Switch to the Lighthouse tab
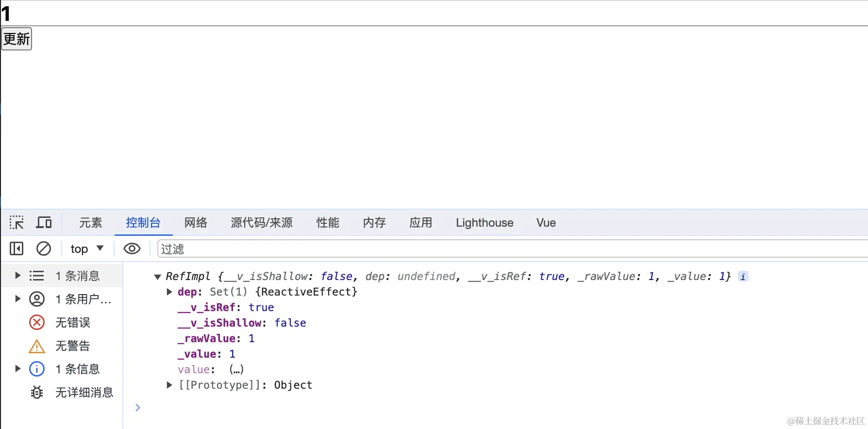The height and width of the screenshot is (429, 868). 484,223
